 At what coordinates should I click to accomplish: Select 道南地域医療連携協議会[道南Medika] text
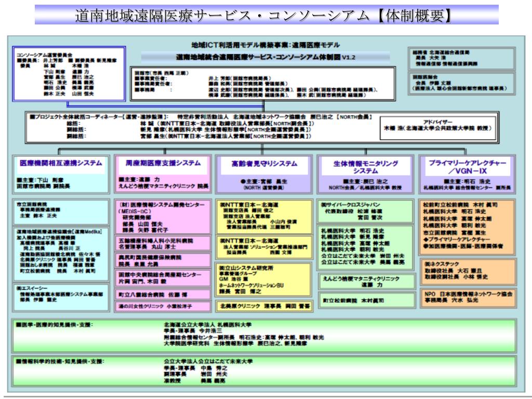click(x=59, y=231)
